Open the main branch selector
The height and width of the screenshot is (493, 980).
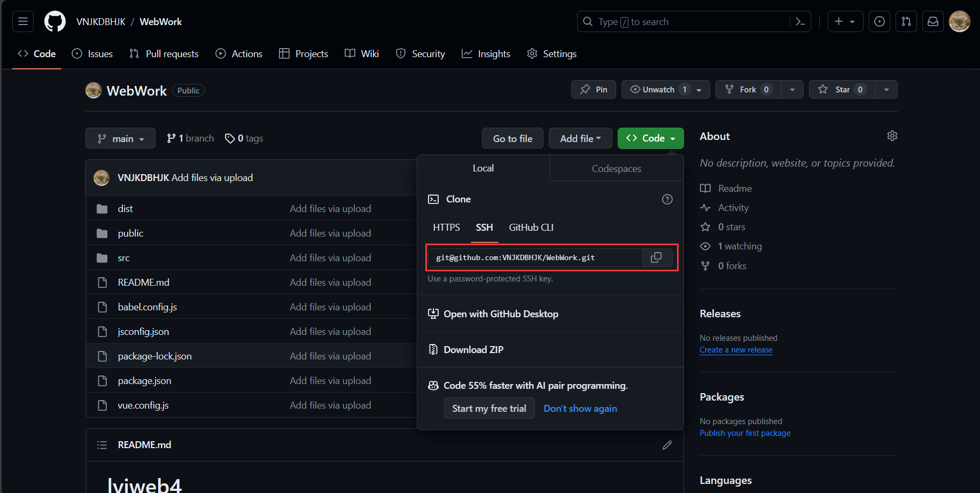(120, 138)
